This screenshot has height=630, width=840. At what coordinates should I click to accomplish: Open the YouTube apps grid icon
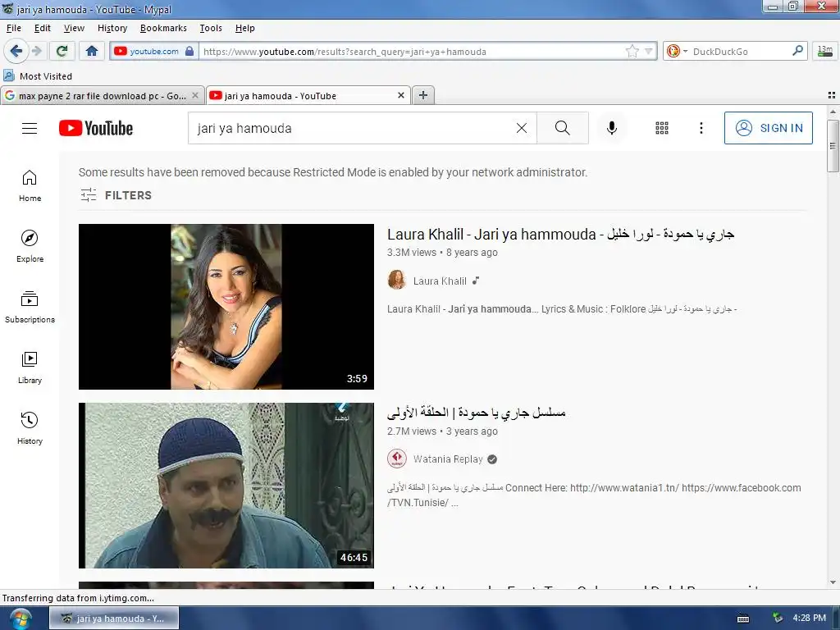[662, 128]
